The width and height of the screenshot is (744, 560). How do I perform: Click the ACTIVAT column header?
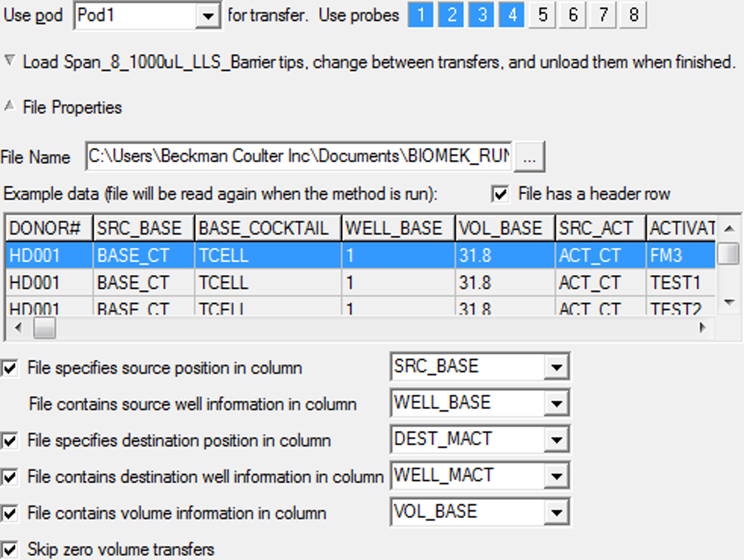click(x=682, y=229)
